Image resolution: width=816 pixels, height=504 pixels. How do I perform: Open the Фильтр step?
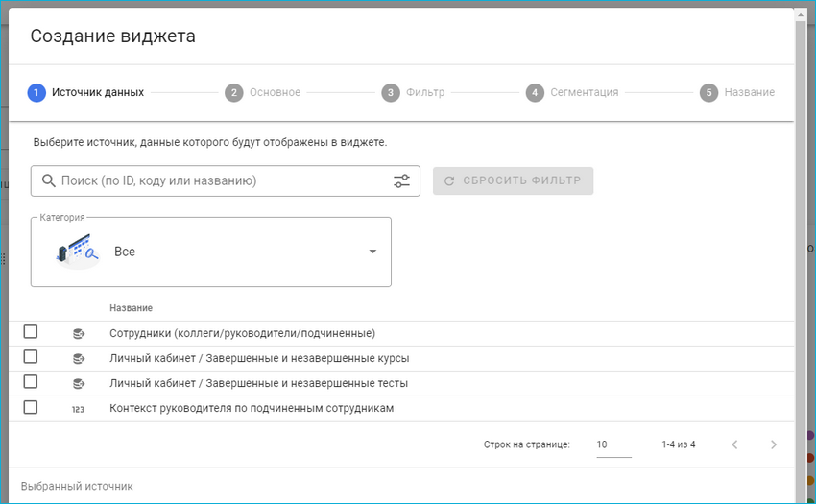pyautogui.click(x=415, y=93)
